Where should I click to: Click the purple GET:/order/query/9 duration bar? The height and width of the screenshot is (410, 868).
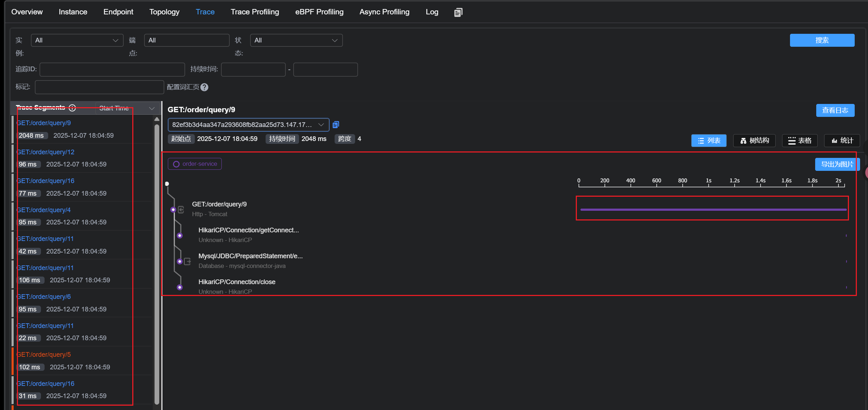coord(713,209)
